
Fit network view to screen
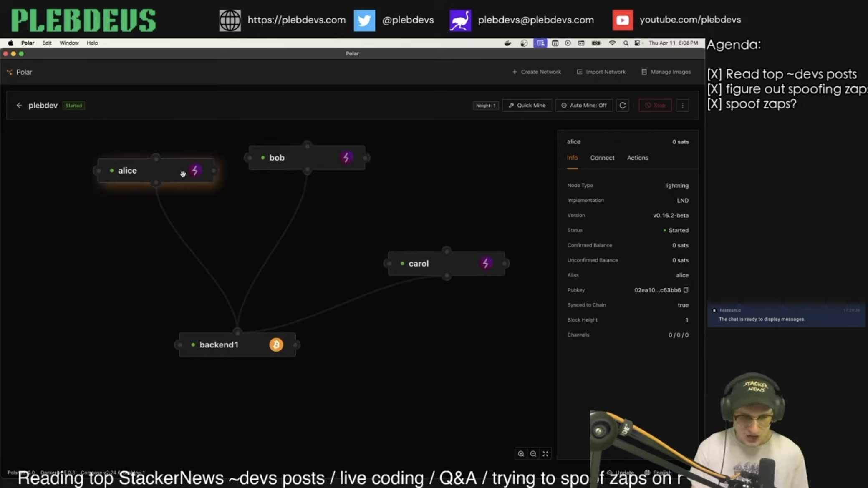tap(545, 454)
